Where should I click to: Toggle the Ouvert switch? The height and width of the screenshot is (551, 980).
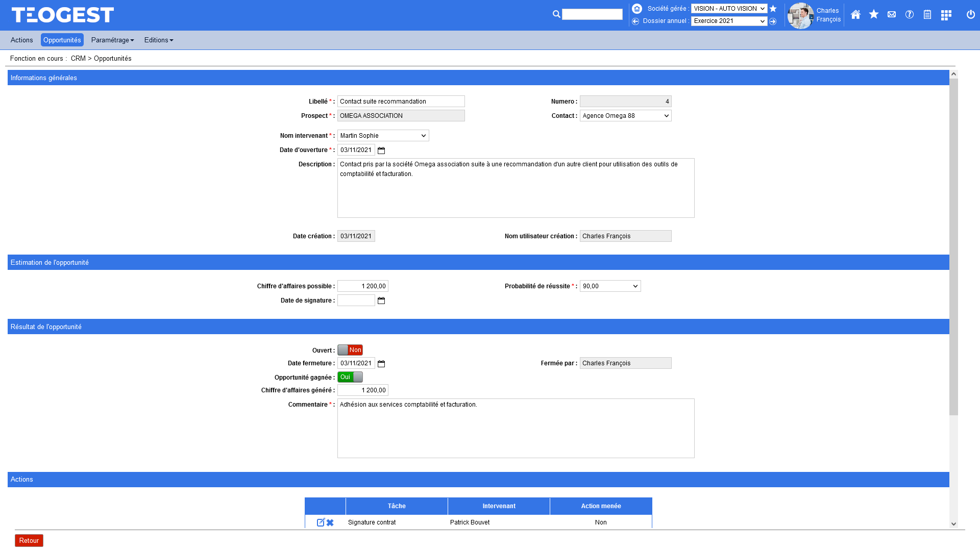[350, 350]
